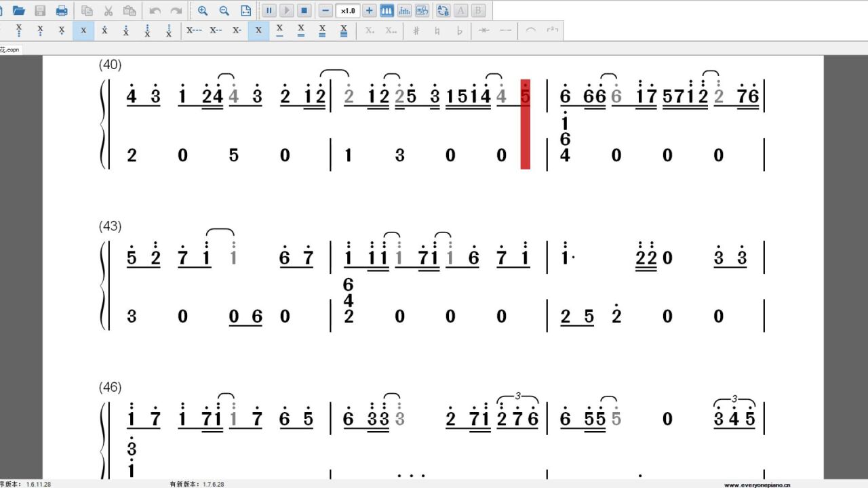
Task: Zoom out with the magnifier minus icon
Action: click(x=224, y=10)
